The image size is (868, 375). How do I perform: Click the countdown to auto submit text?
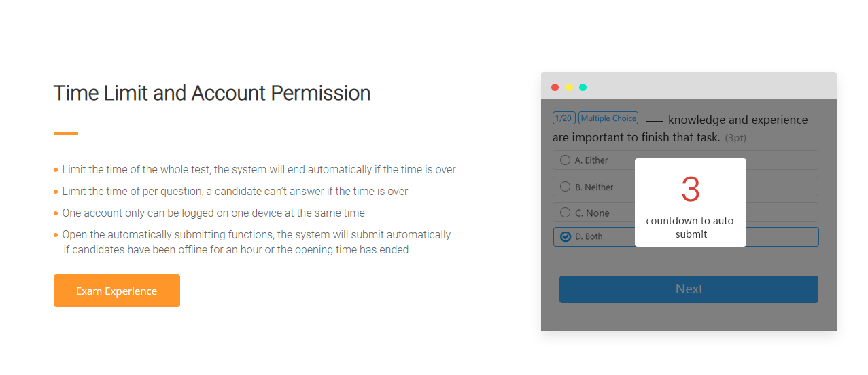point(690,228)
